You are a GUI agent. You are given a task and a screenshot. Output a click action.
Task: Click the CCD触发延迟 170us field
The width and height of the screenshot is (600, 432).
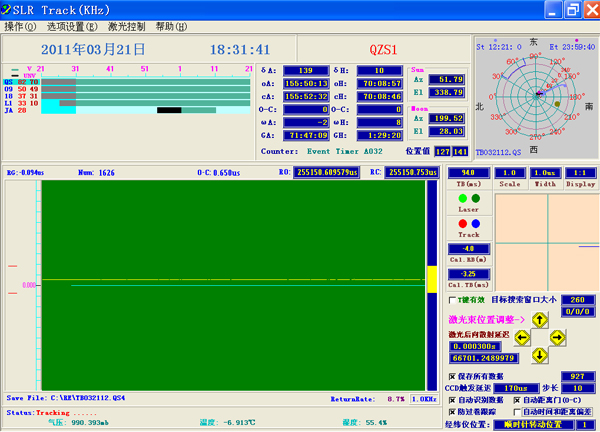tap(516, 388)
